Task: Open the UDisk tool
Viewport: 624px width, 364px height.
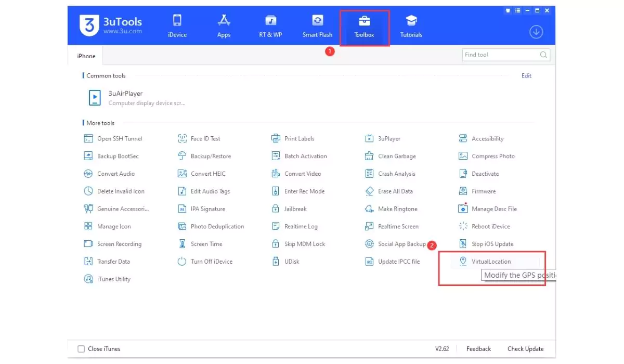Action: pos(285,262)
